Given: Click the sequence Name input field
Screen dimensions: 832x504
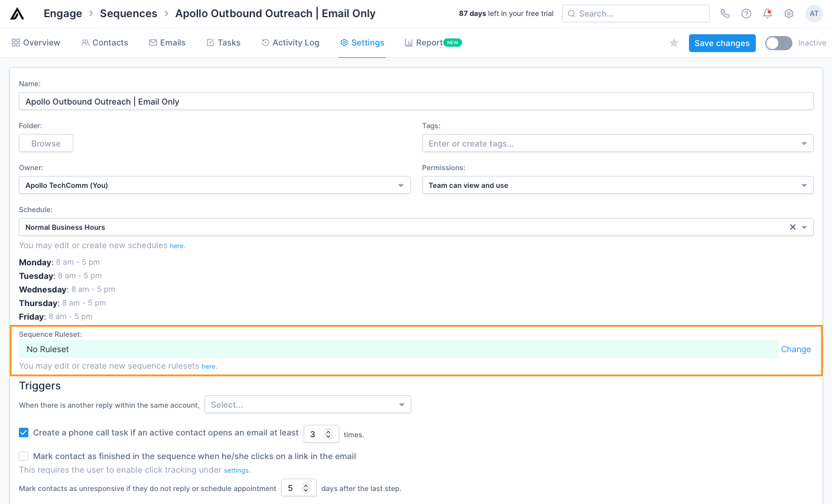Looking at the screenshot, I should pyautogui.click(x=416, y=101).
